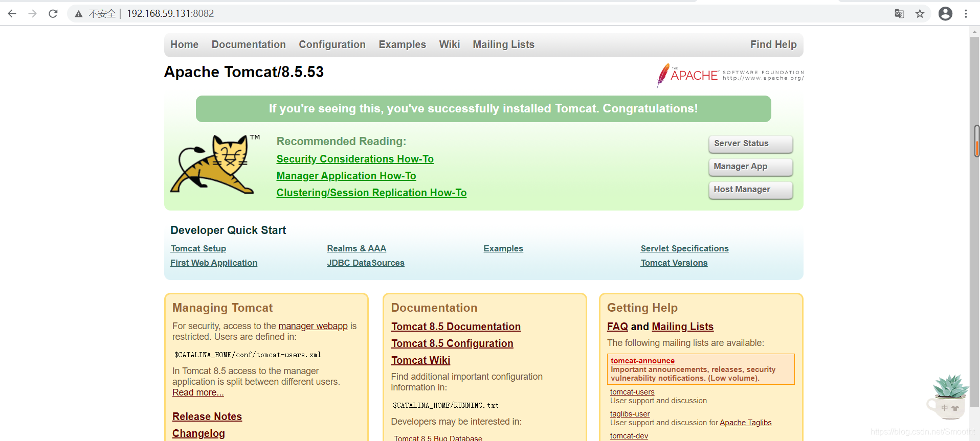Open Tomcat 8.5 Documentation link
Viewport: 980px width, 441px height.
[x=456, y=327]
